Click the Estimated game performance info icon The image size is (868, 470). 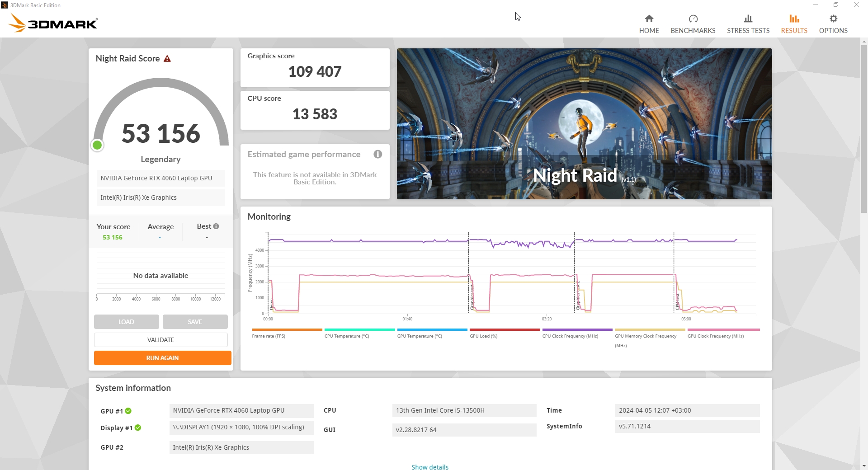pos(378,154)
